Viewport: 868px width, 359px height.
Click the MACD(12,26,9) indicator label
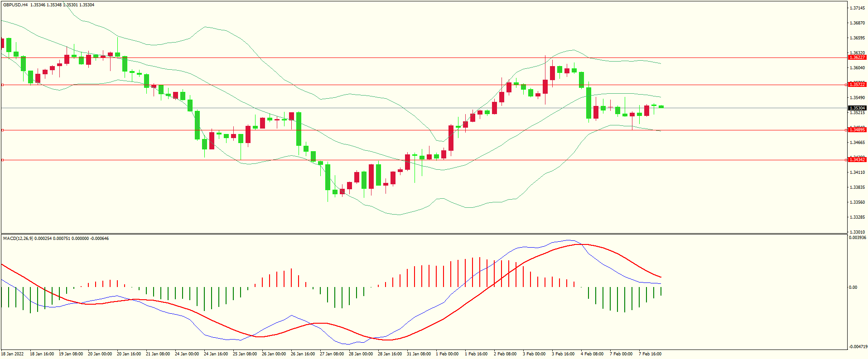[18, 238]
